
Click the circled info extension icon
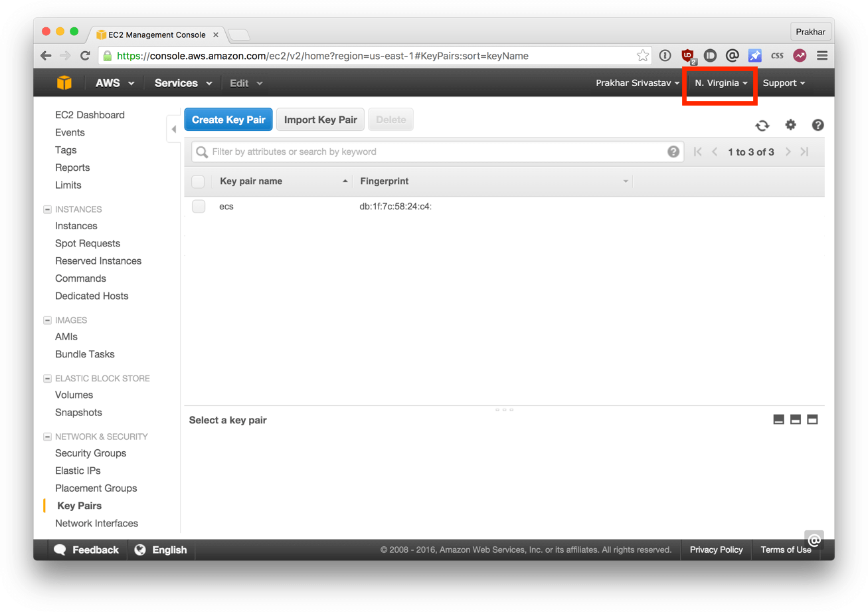tap(665, 56)
